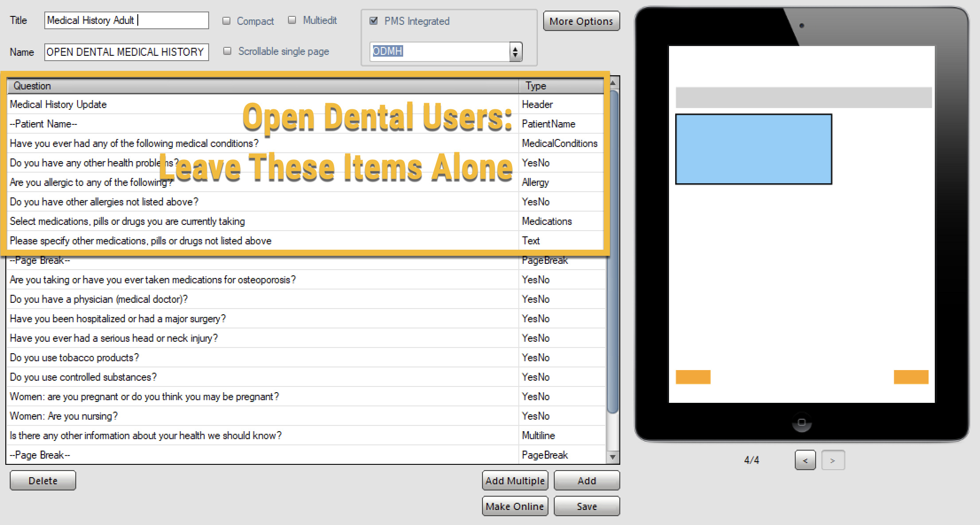
Task: Tick the Compact checkbox
Action: 226,21
